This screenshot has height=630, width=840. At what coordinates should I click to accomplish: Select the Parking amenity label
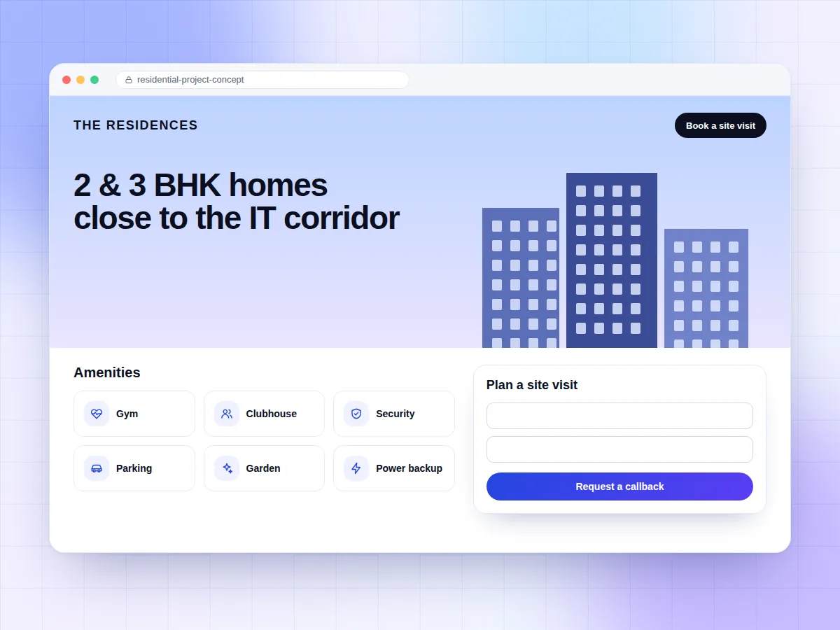[134, 468]
